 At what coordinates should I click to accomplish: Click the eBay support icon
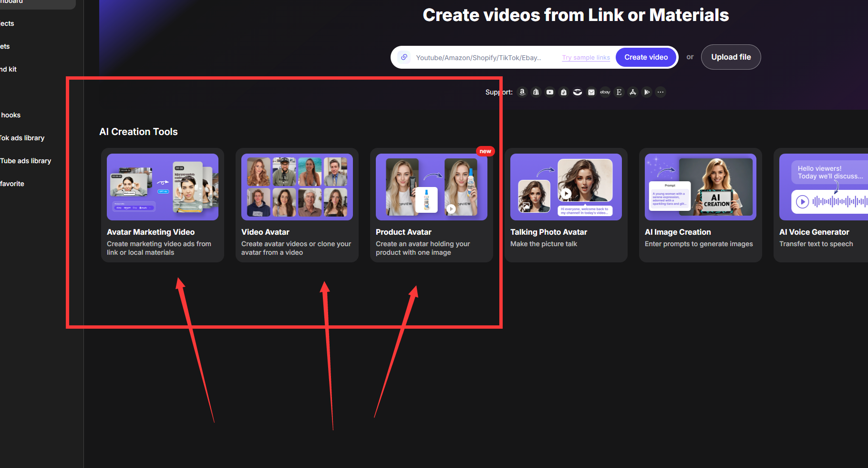point(605,92)
